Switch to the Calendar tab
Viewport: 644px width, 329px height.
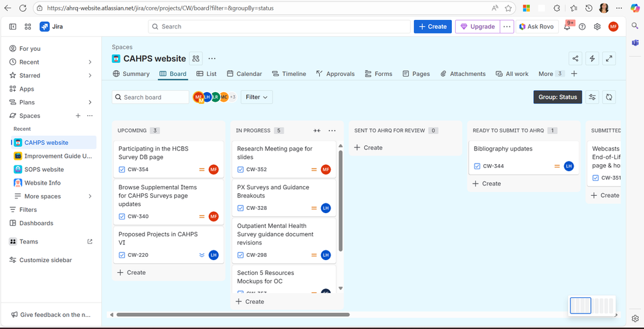[x=244, y=74]
